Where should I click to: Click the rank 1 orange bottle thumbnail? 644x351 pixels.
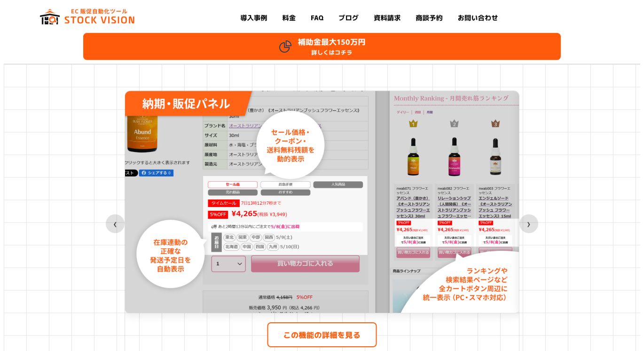(x=413, y=157)
